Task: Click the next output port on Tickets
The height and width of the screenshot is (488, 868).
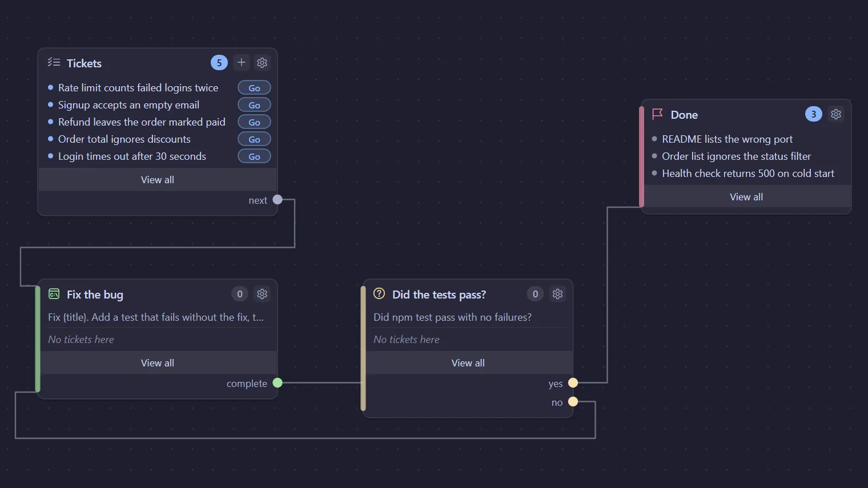Action: pos(278,200)
